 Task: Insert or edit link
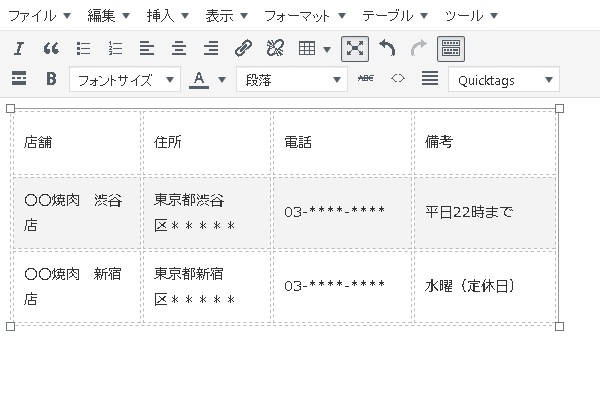243,48
